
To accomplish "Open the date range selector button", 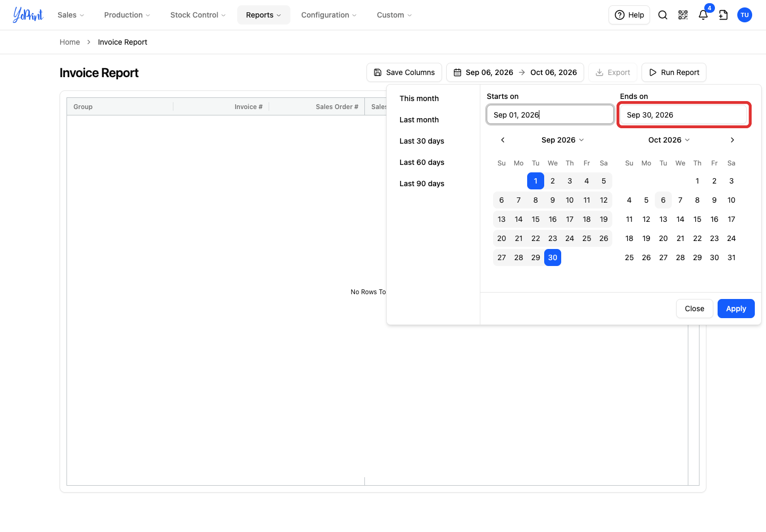I will (x=515, y=72).
